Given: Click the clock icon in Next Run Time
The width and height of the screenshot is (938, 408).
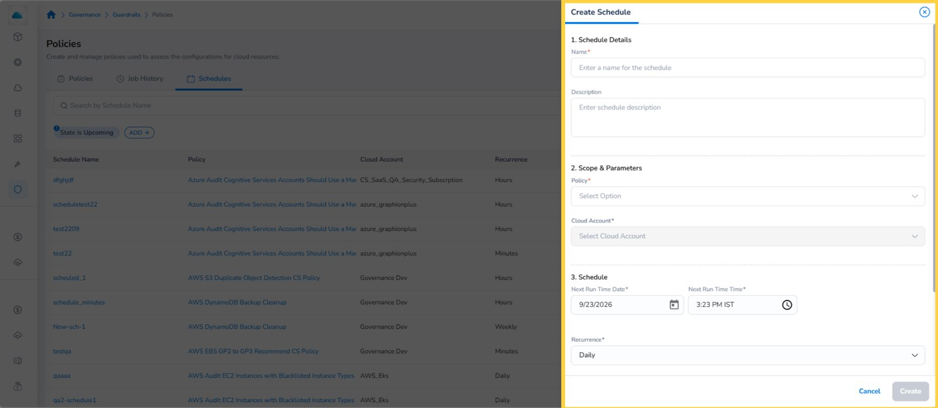Looking at the screenshot, I should [787, 305].
